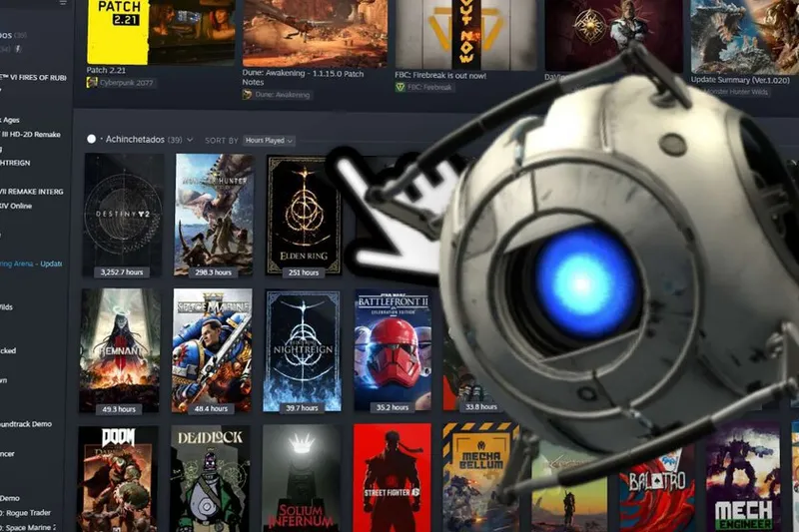The width and height of the screenshot is (799, 532).
Task: Select sidebar entry III HD-2D Remake
Action: coord(31,135)
